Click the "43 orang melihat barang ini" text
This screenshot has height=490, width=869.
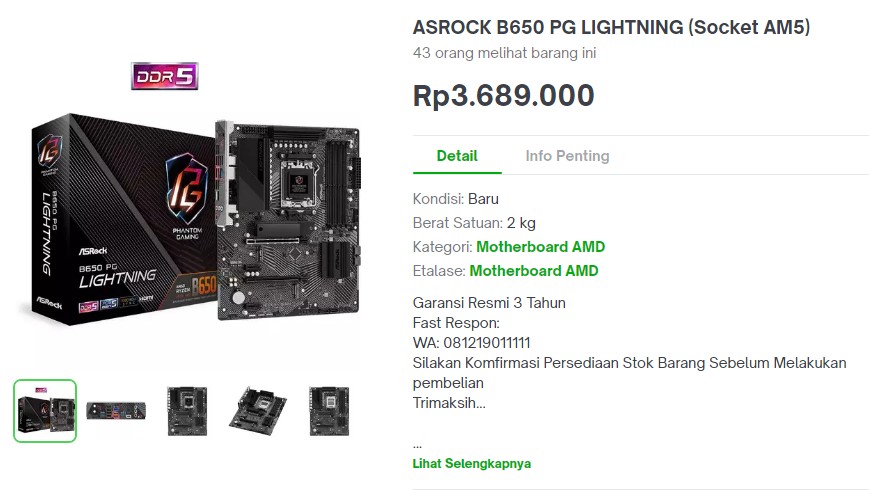pyautogui.click(x=504, y=53)
